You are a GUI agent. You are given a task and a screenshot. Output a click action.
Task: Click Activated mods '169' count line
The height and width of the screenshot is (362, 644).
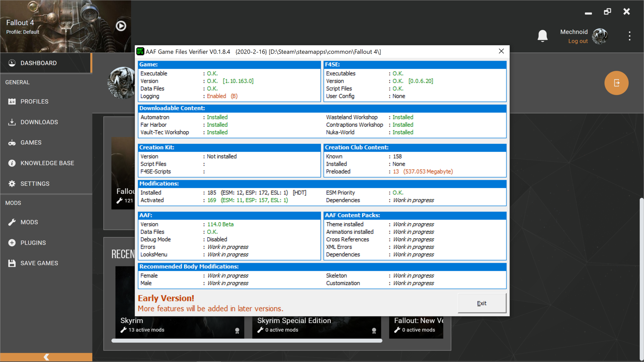pos(248,200)
